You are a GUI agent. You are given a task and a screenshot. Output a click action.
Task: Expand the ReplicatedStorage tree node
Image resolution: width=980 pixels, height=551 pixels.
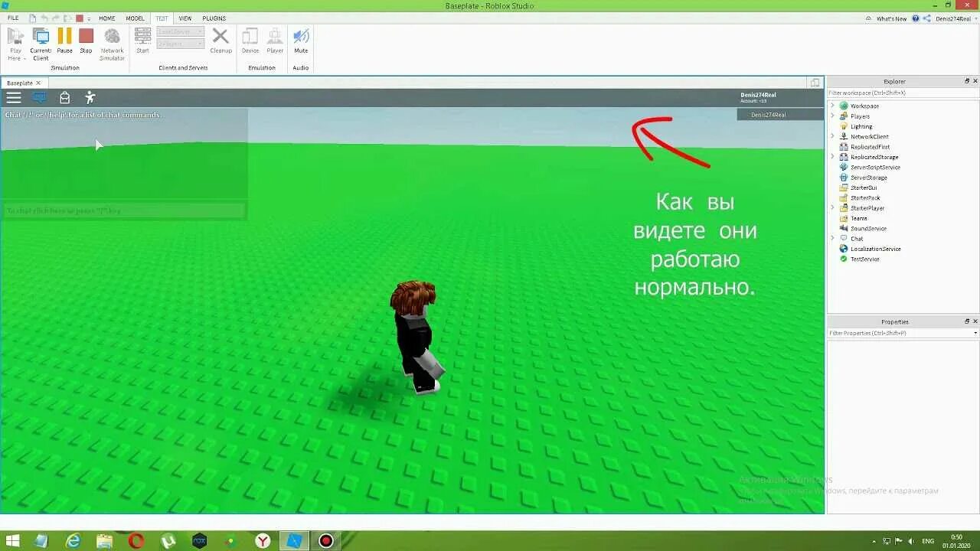click(832, 157)
